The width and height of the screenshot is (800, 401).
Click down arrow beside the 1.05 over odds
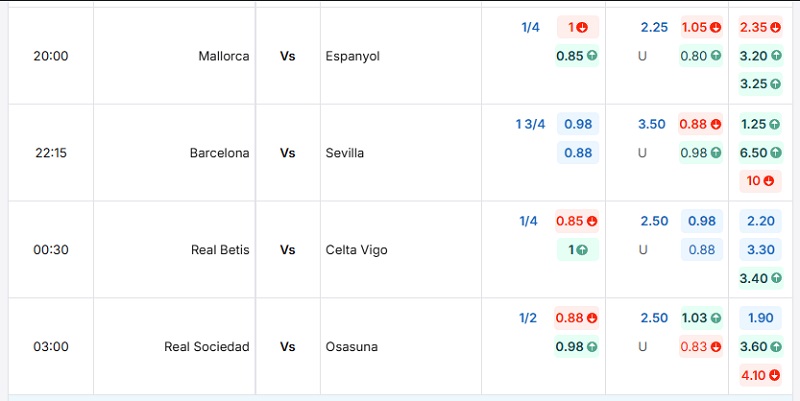pos(715,28)
